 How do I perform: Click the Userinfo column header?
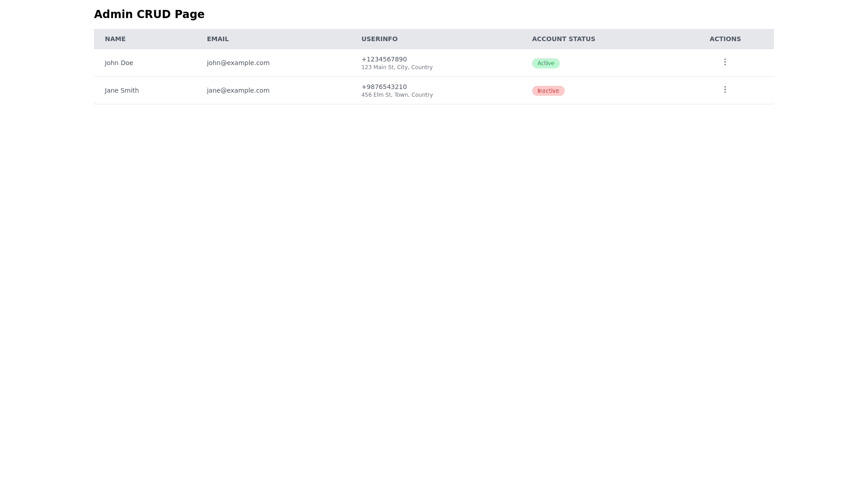coord(379,39)
